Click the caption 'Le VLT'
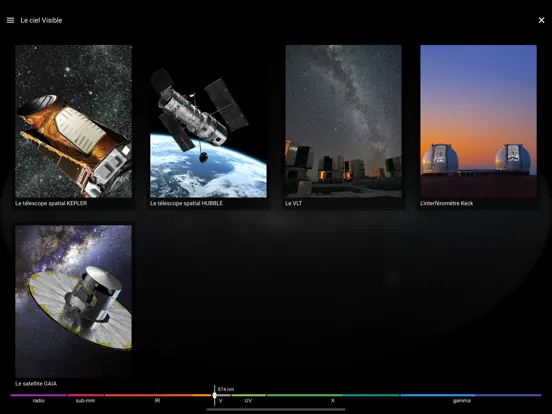 pos(294,203)
